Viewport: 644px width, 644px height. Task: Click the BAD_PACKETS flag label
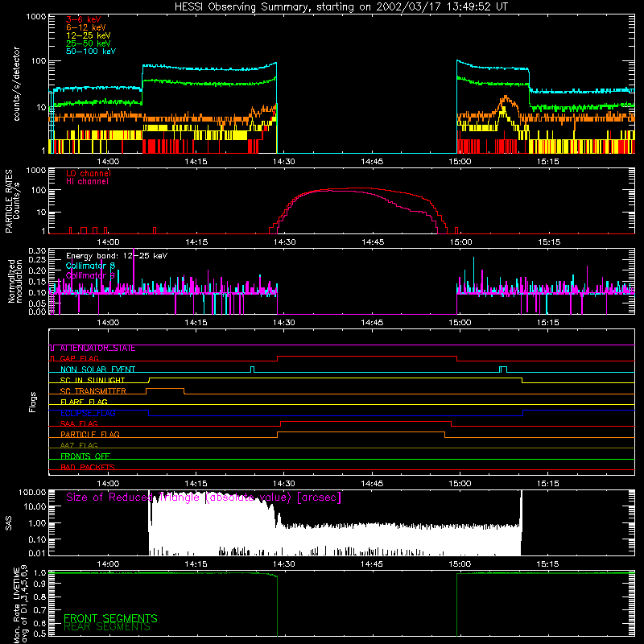(x=88, y=467)
